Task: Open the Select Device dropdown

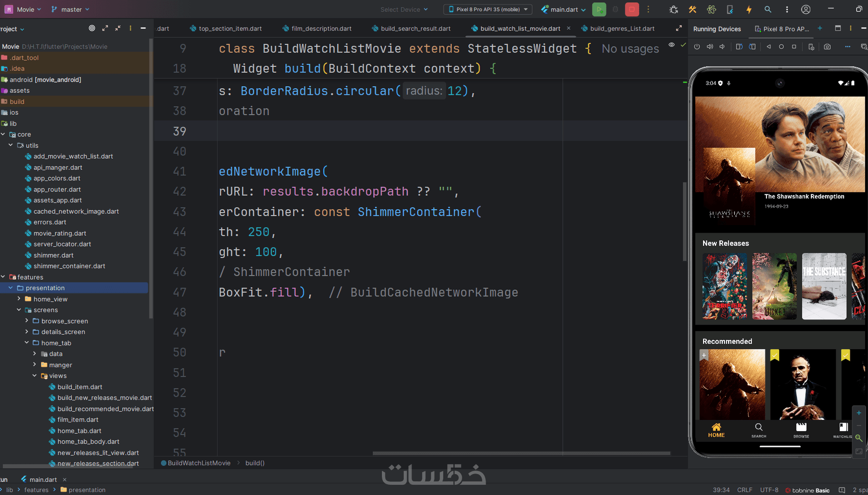Action: point(404,9)
